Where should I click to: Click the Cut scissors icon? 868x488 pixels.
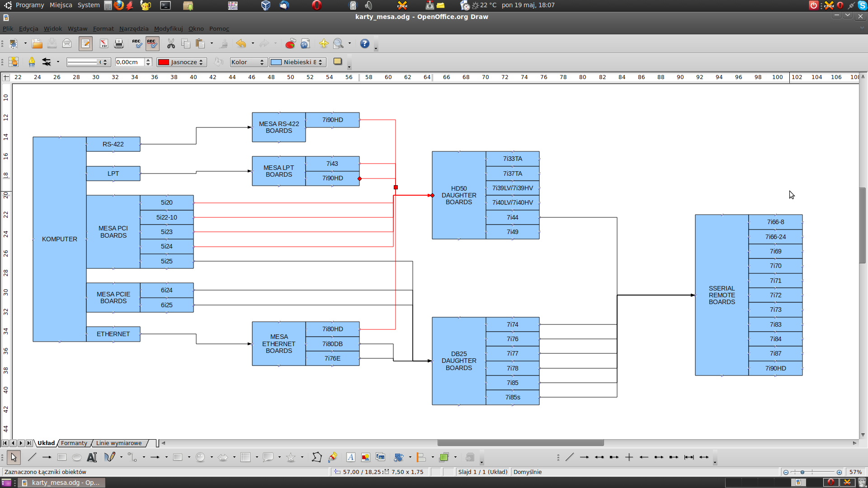coord(171,43)
